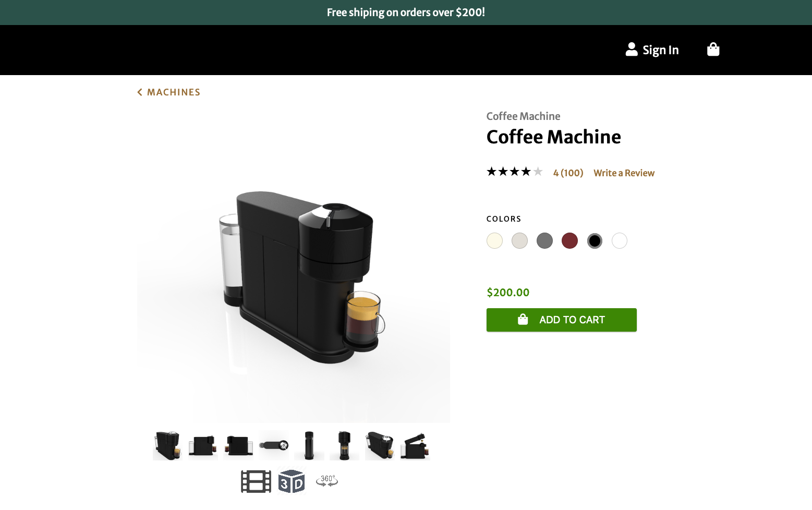The image size is (812, 510).
Task: Click the user profile icon
Action: (632, 50)
